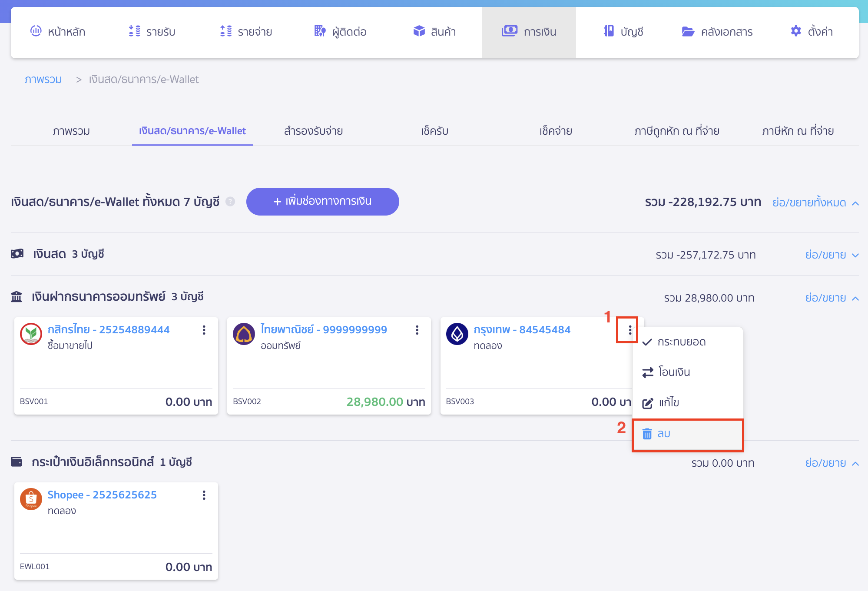The width and height of the screenshot is (868, 591).
Task: Choose โอนเงิน in the dropdown menu
Action: 673,372
